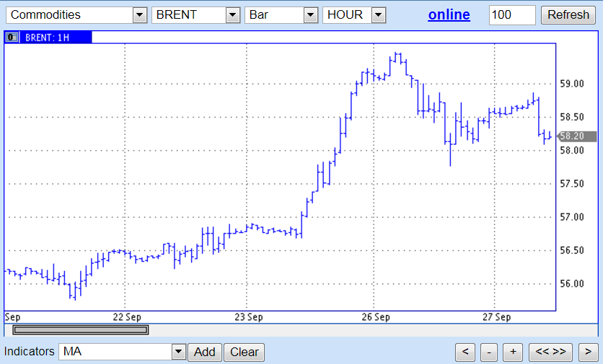Click the zoom in + button
603x364 pixels.
[513, 352]
